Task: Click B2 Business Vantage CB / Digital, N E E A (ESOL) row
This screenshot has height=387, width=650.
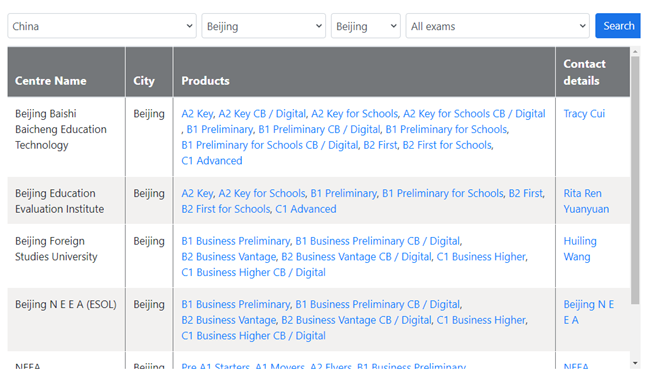Action: (356, 320)
